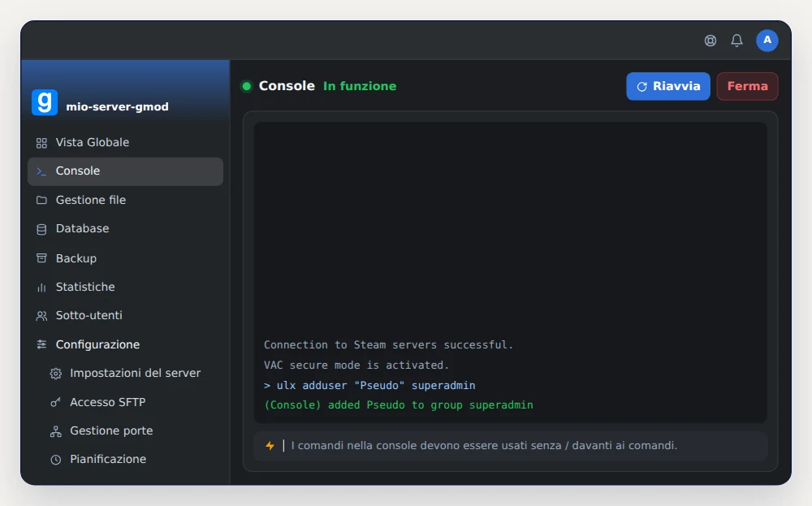Click the Accesso SFTP key icon
Viewport: 812px width, 506px height.
pyautogui.click(x=55, y=402)
